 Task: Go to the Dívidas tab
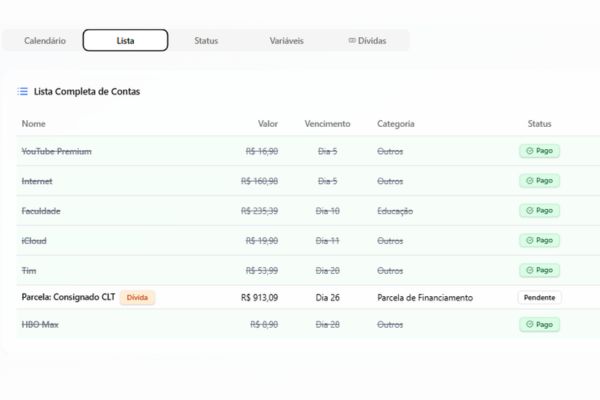tap(367, 41)
